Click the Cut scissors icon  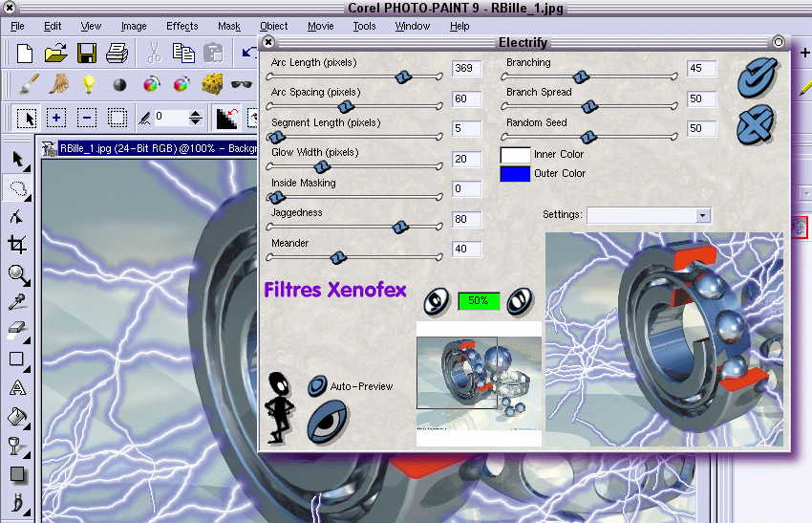[x=154, y=54]
